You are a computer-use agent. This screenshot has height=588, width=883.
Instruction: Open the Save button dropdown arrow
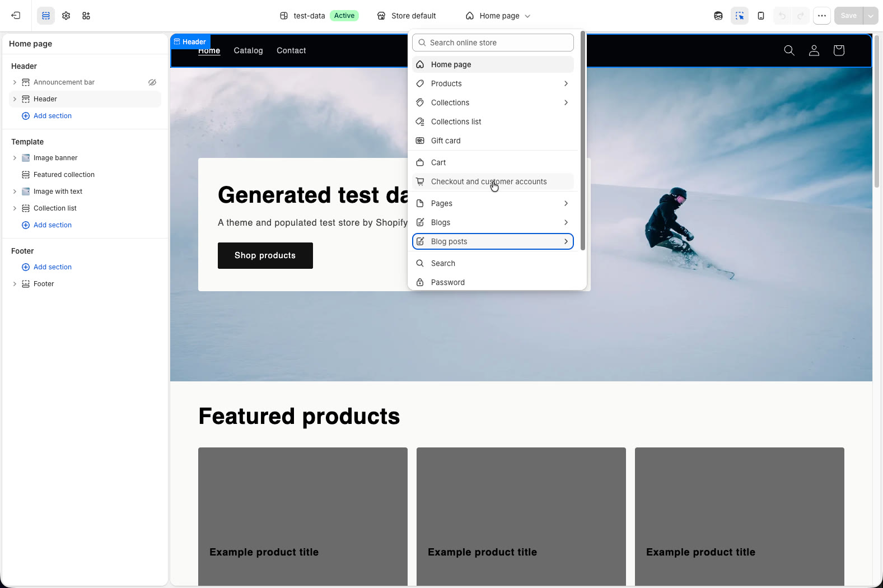[871, 16]
